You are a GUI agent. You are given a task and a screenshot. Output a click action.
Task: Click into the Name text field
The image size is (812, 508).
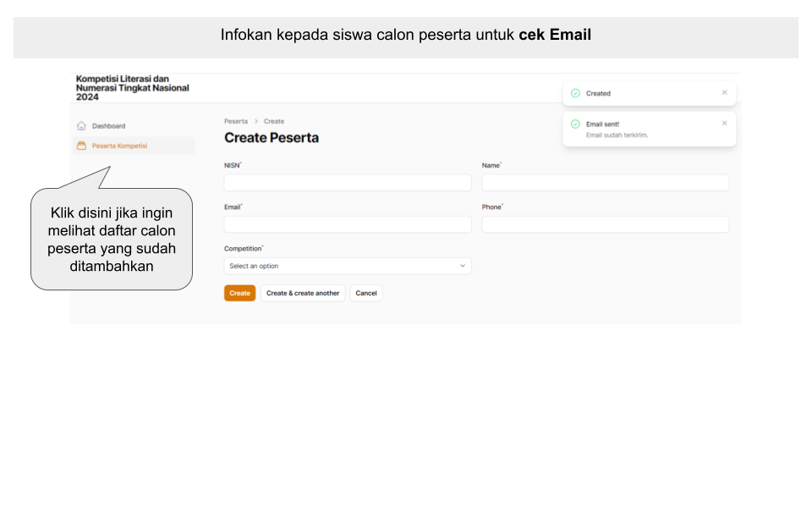point(605,183)
